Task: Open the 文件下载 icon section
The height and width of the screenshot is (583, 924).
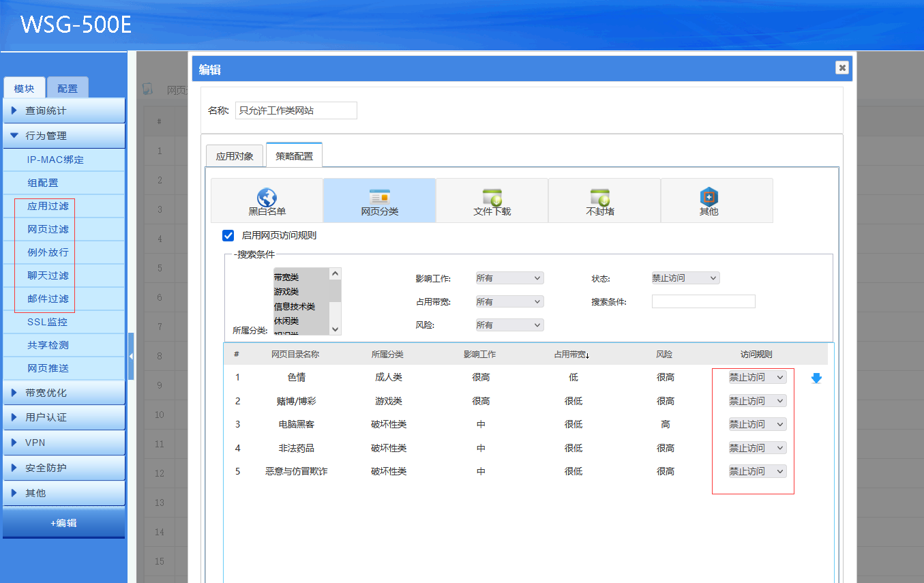Action: 492,200
